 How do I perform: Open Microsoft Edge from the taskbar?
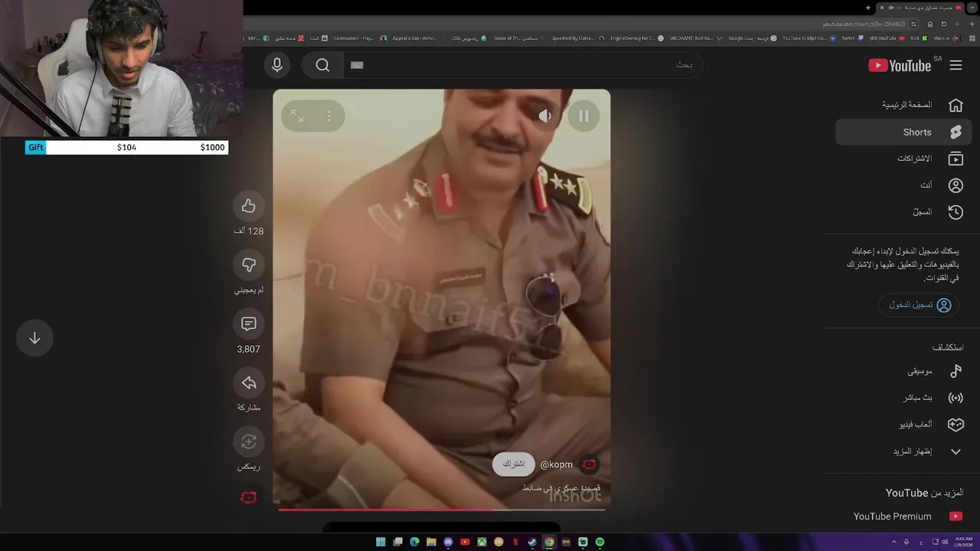pos(414,542)
